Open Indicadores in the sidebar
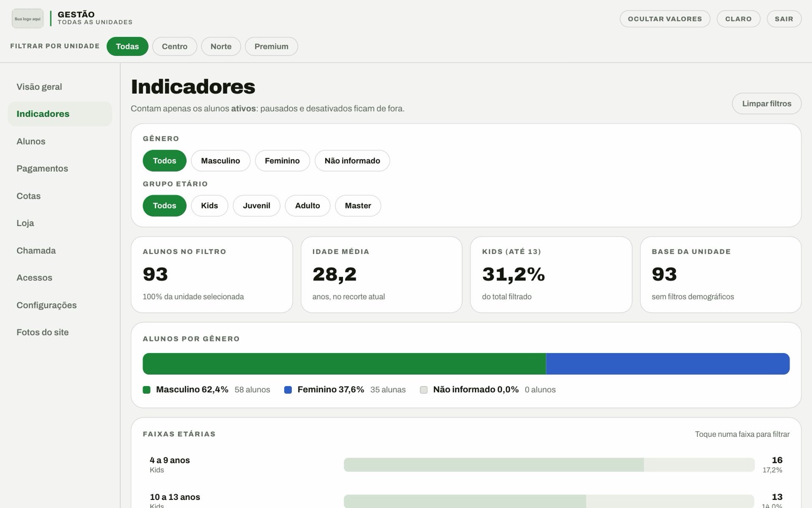The width and height of the screenshot is (812, 508). [x=60, y=114]
